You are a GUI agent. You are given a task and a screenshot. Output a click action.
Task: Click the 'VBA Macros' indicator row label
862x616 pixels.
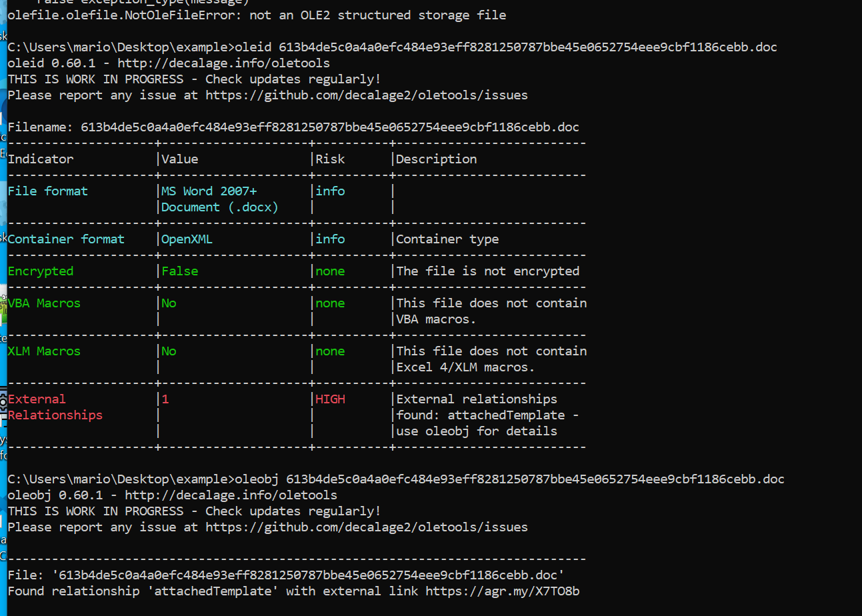pos(44,303)
